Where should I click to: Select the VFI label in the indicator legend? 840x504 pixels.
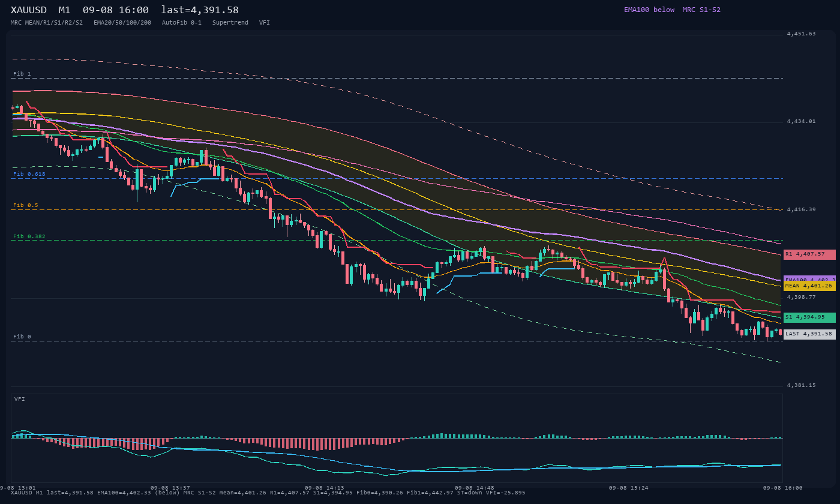click(265, 22)
